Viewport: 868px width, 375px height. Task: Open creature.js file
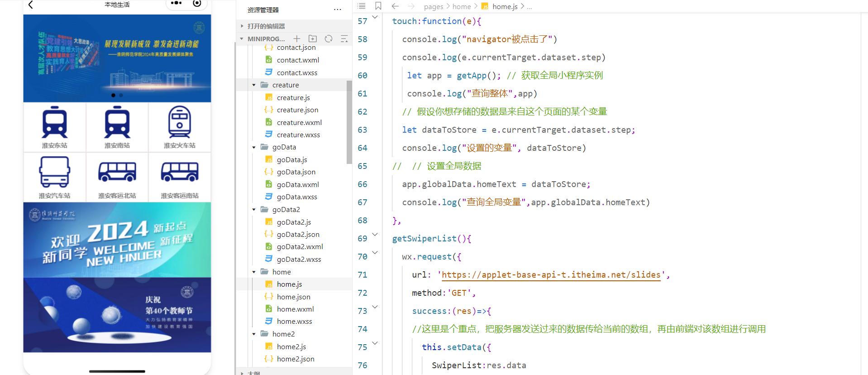coord(293,97)
